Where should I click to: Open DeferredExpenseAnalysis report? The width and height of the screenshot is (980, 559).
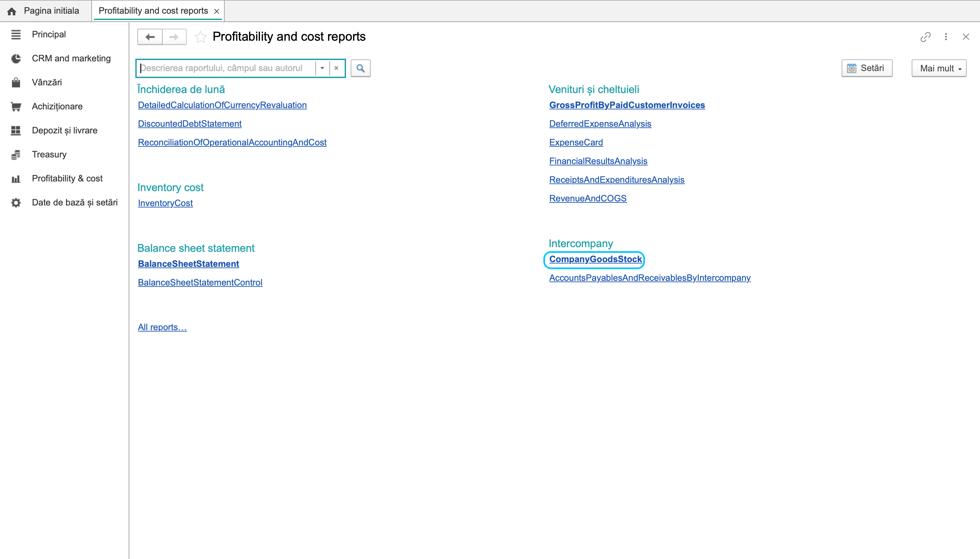[600, 124]
